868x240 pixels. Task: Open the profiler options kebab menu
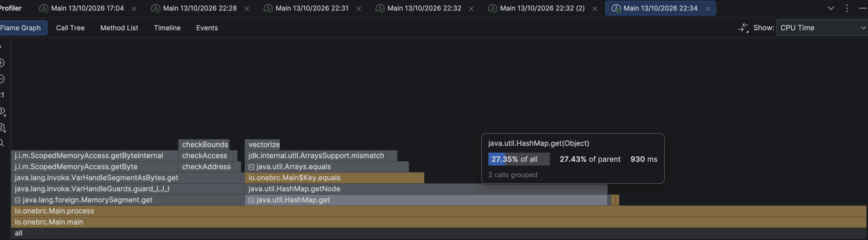(x=847, y=8)
